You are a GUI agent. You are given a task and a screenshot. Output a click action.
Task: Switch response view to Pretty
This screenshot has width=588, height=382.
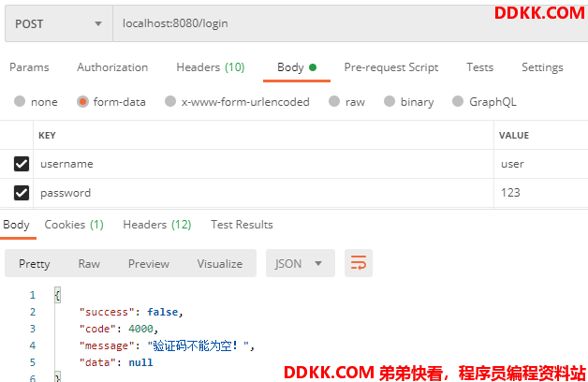pos(34,263)
